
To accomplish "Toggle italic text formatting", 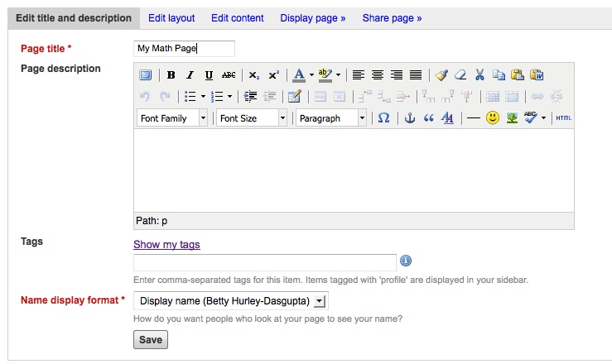I will click(190, 75).
